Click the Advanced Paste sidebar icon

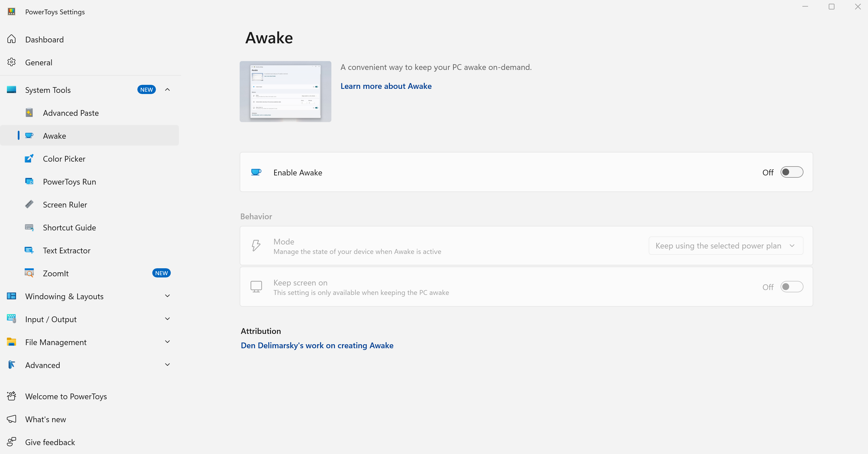29,113
